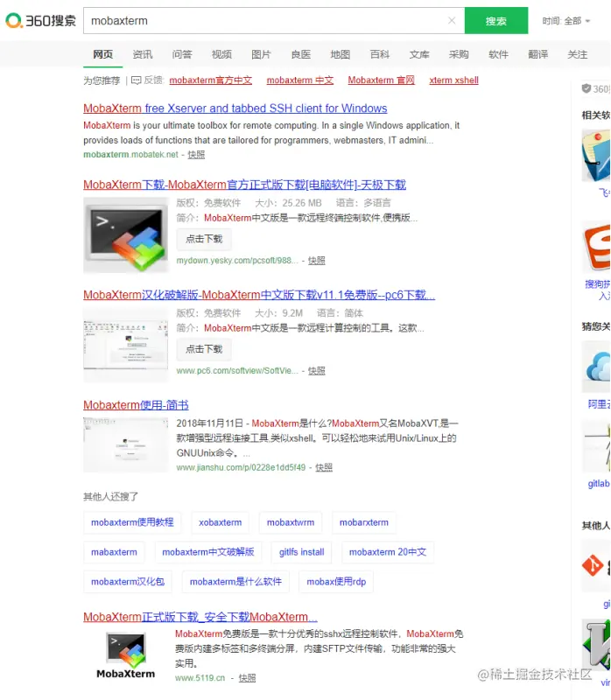Open 快照 for the mydown.yesky.com result
611x700 pixels.
(316, 260)
